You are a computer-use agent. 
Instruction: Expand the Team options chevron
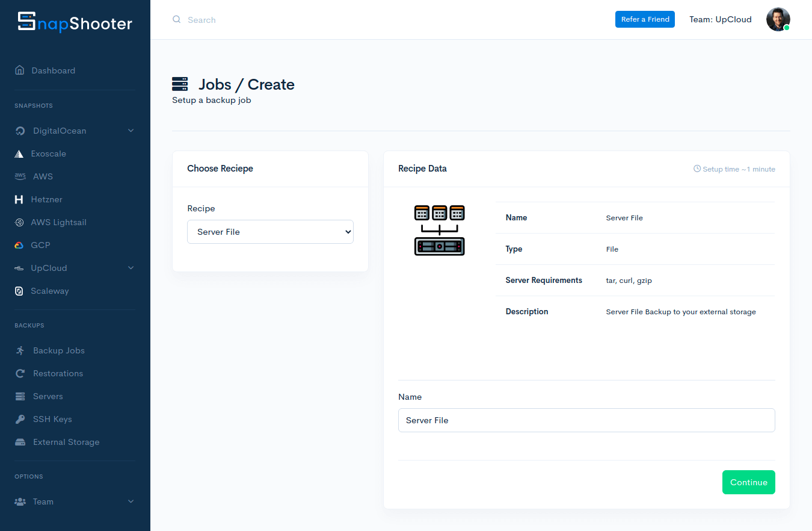[x=131, y=501]
